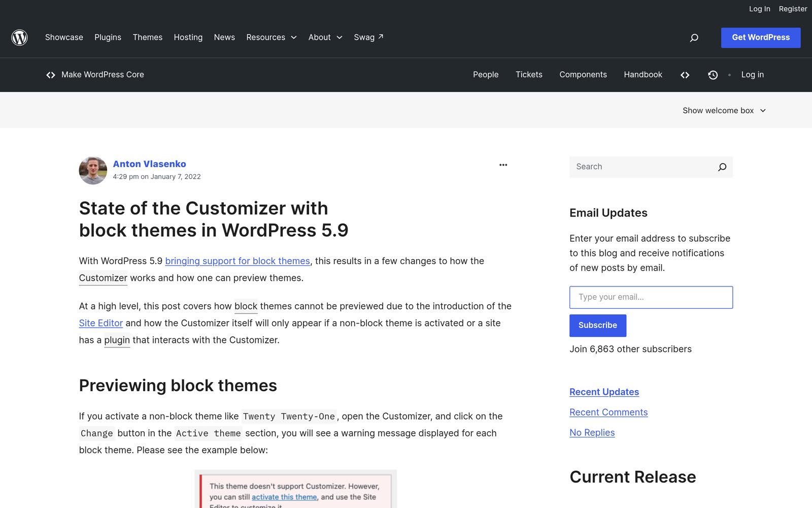812x508 pixels.
Task: Open the Showcase menu item
Action: pyautogui.click(x=64, y=38)
